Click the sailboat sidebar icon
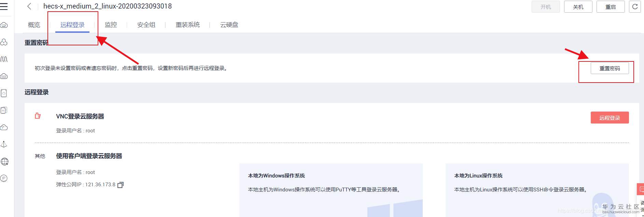The height and width of the screenshot is (217, 644). coord(4,144)
